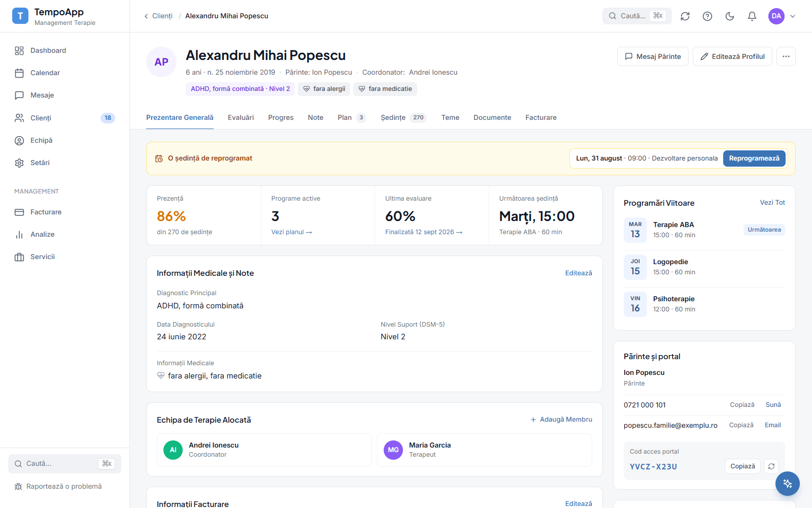
Task: Focus the sidebar Caută search box
Action: (64, 464)
